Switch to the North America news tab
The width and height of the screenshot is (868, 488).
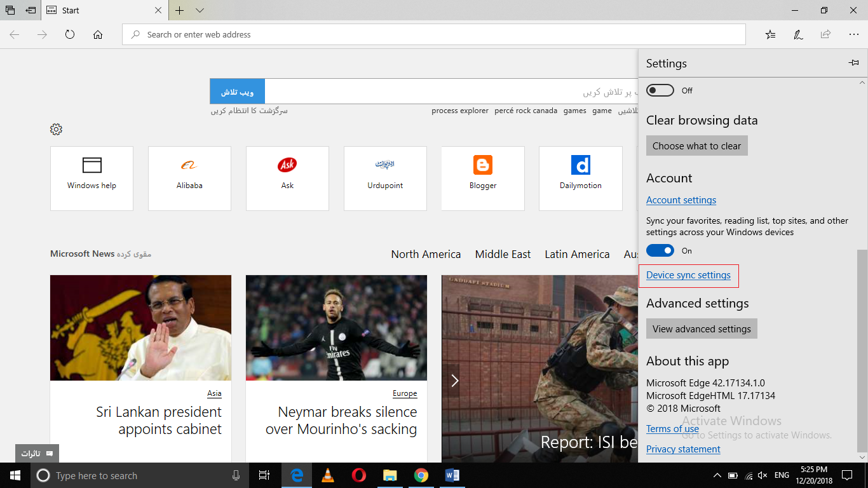pos(426,254)
